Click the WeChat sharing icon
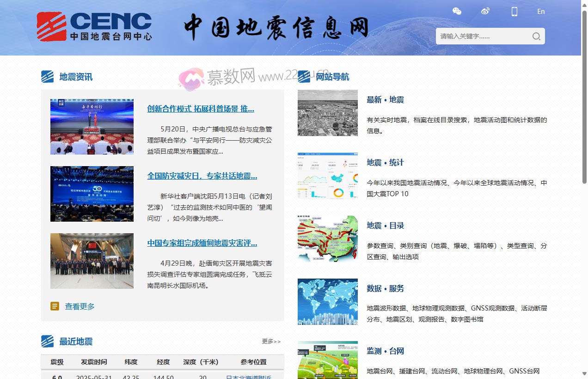The image size is (588, 379). 457,11
